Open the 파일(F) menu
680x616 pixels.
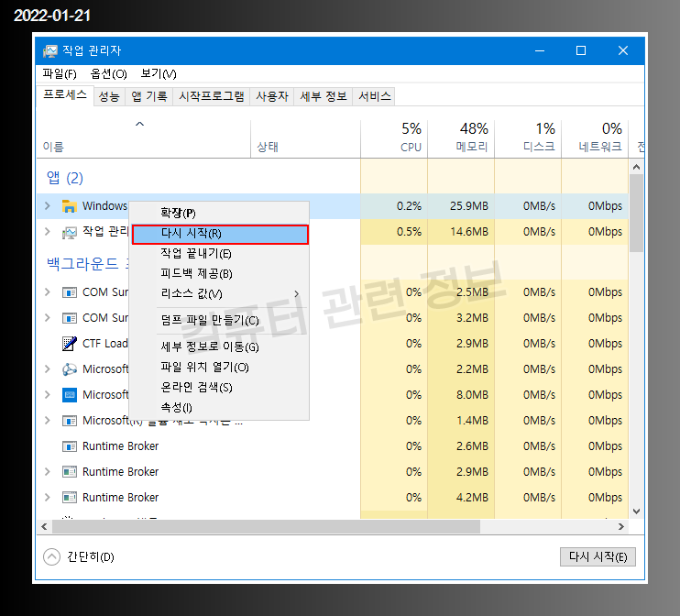(x=60, y=74)
